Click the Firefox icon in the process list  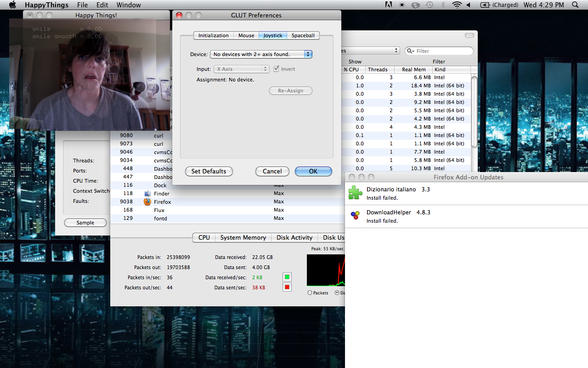click(147, 202)
